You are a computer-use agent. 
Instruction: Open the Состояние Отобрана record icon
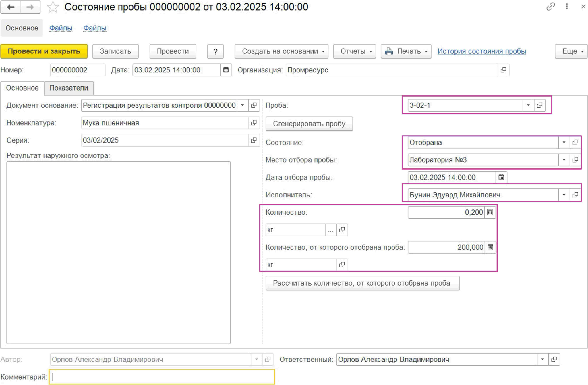[575, 142]
